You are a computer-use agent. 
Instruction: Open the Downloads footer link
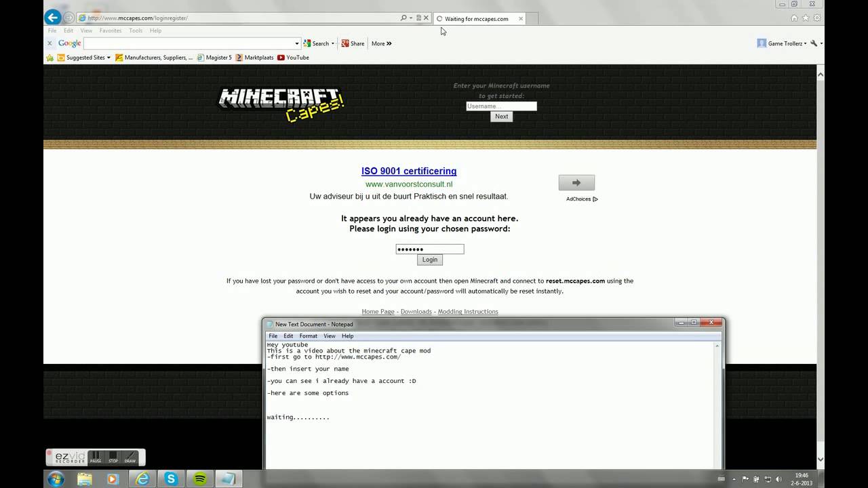416,312
